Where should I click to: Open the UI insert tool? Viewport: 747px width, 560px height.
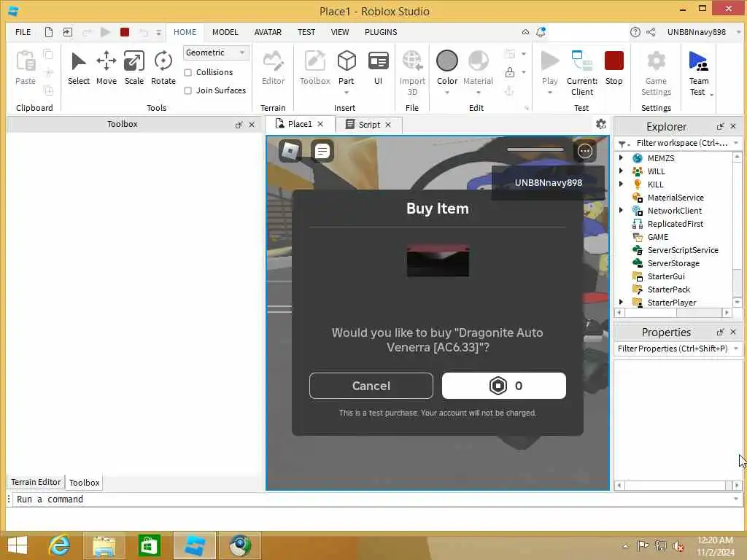pyautogui.click(x=379, y=68)
